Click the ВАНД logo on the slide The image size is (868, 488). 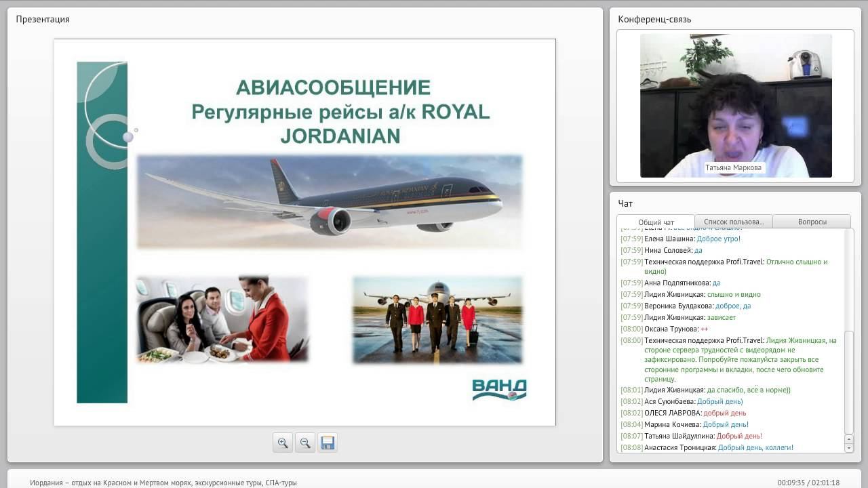click(499, 390)
